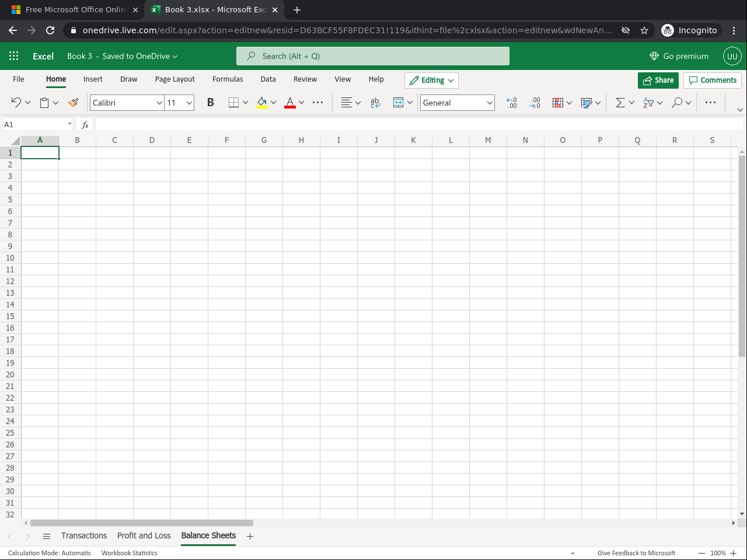This screenshot has width=747, height=560.
Task: Click the Book 3 file name
Action: click(79, 56)
